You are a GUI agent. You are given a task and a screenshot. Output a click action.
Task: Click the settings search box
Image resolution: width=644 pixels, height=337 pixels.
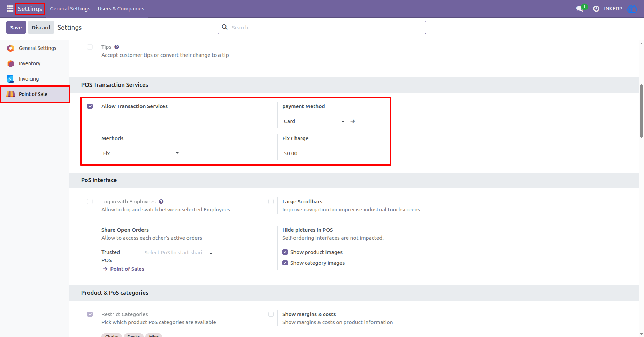click(x=322, y=28)
